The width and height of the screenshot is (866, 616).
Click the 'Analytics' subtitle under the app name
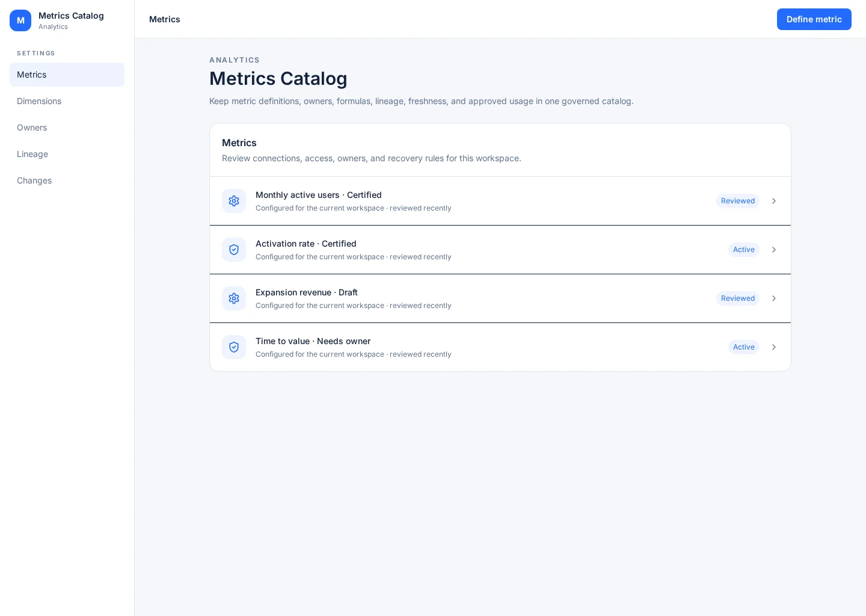click(53, 26)
